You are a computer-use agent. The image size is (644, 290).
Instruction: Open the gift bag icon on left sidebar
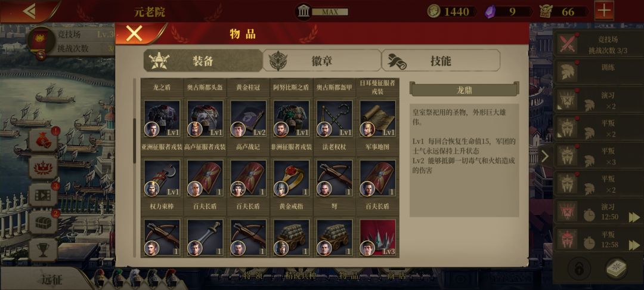click(x=43, y=140)
